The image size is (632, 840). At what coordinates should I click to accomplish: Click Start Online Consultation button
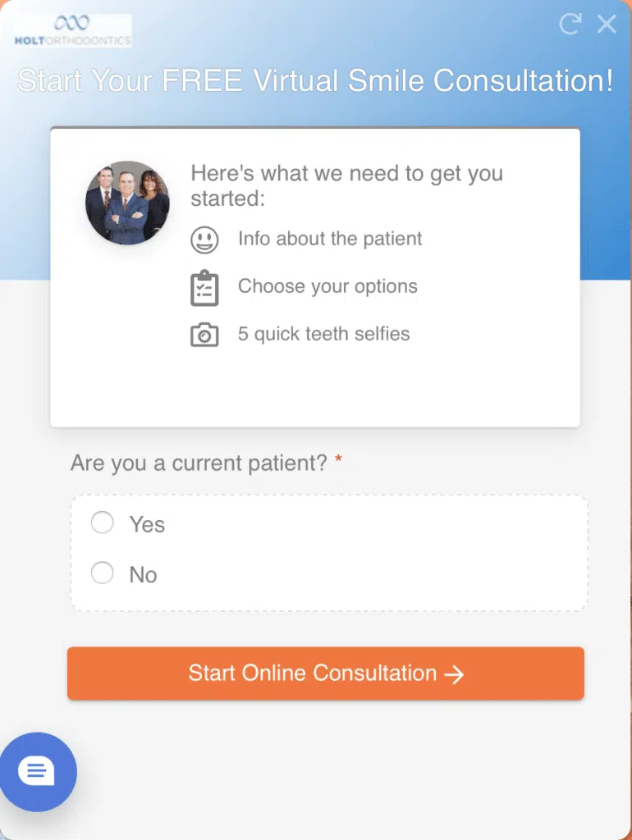click(325, 673)
